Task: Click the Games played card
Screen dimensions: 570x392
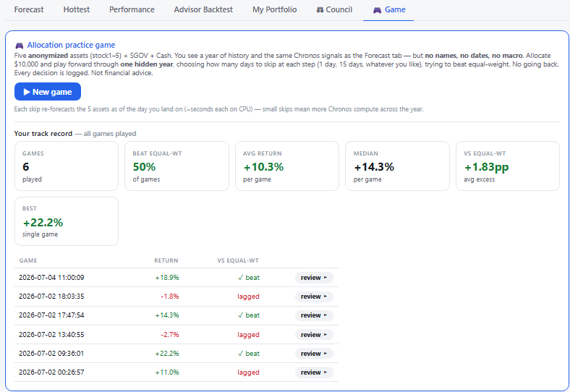Action: (x=67, y=166)
